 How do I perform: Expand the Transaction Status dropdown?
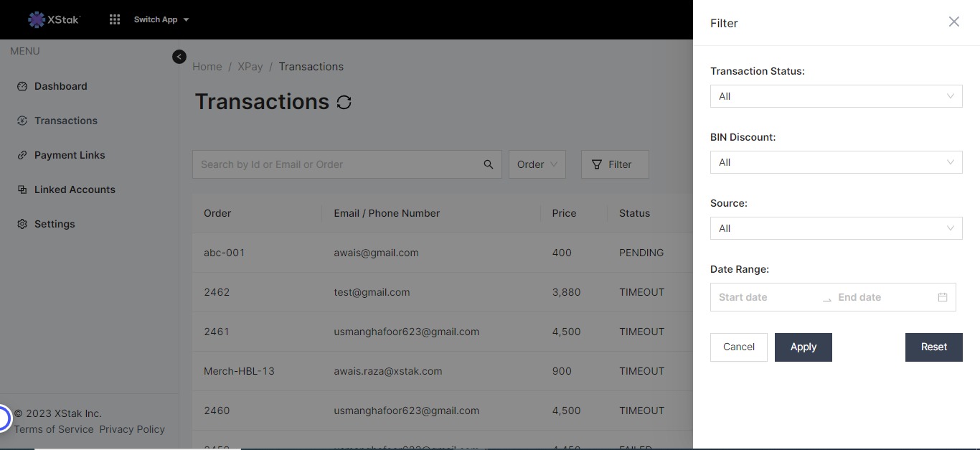pos(836,96)
